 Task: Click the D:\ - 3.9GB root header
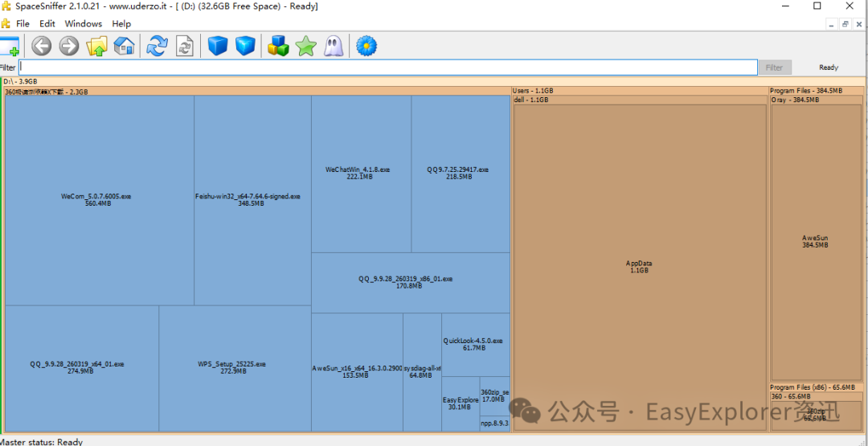[x=433, y=81]
